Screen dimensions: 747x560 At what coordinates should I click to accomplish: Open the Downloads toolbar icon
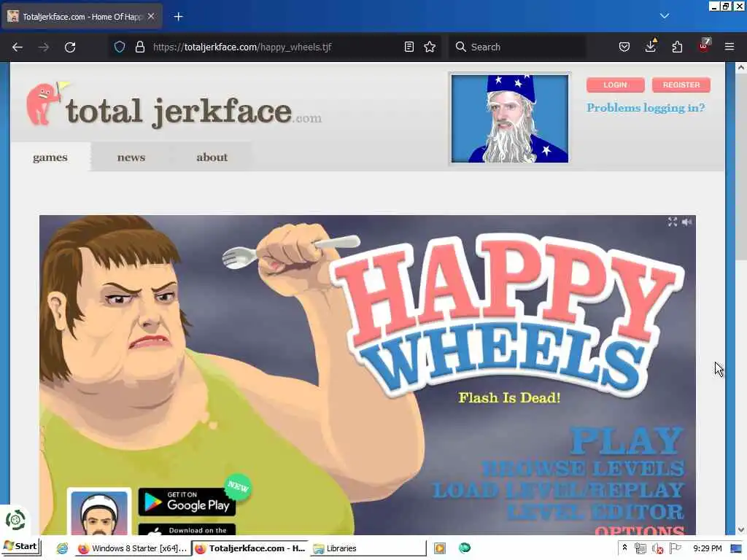651,46
